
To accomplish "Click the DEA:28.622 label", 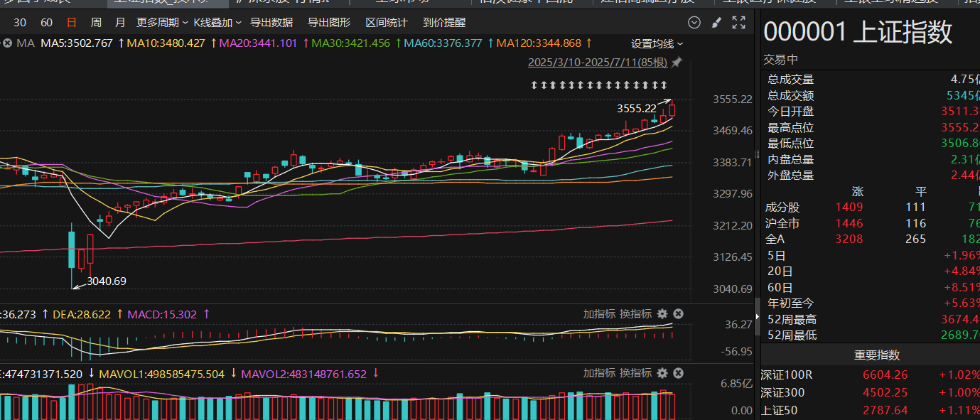I will click(x=82, y=314).
